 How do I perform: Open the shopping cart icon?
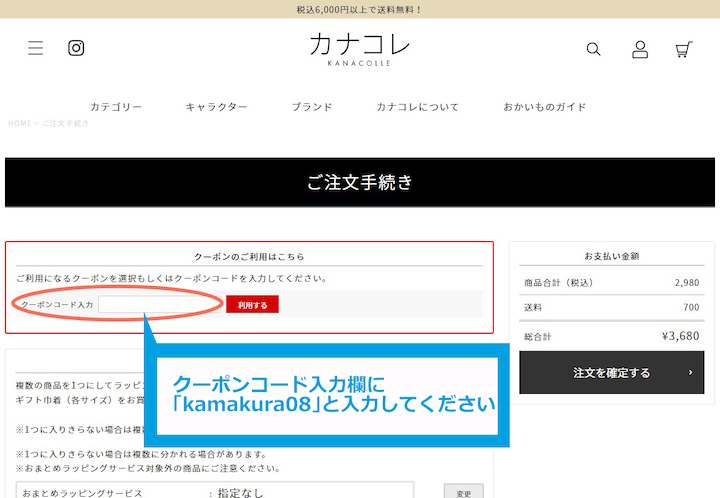point(684,49)
